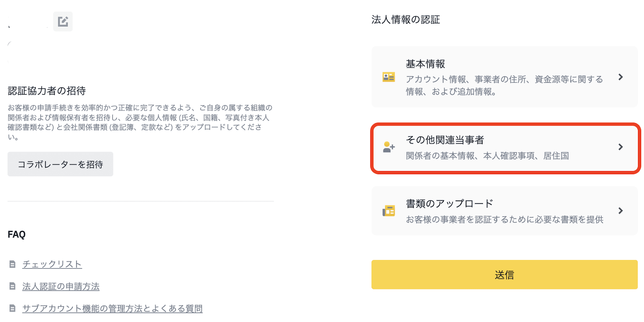644x322 pixels.
Task: Click the document icon beside チェックリスト
Action: tap(12, 264)
